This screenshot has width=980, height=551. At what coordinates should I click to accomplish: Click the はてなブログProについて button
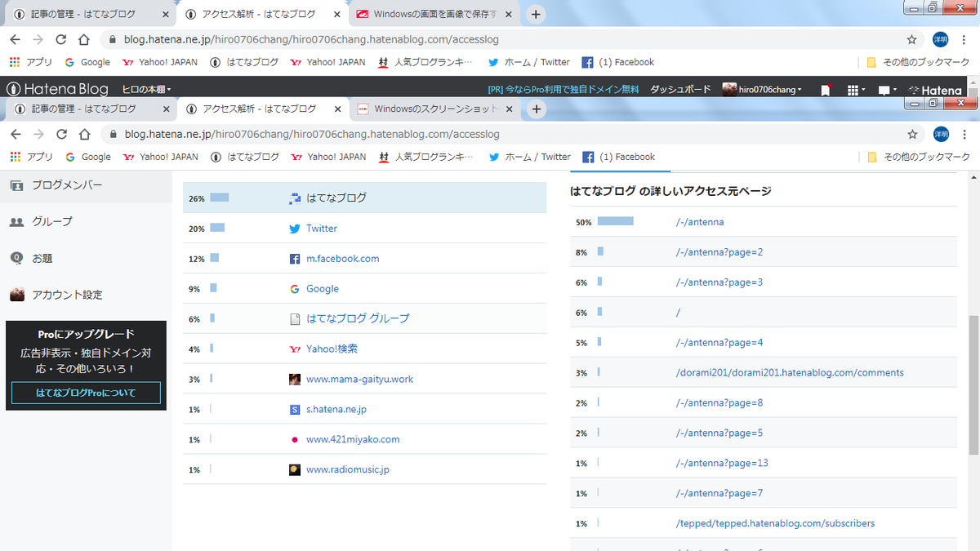click(86, 393)
